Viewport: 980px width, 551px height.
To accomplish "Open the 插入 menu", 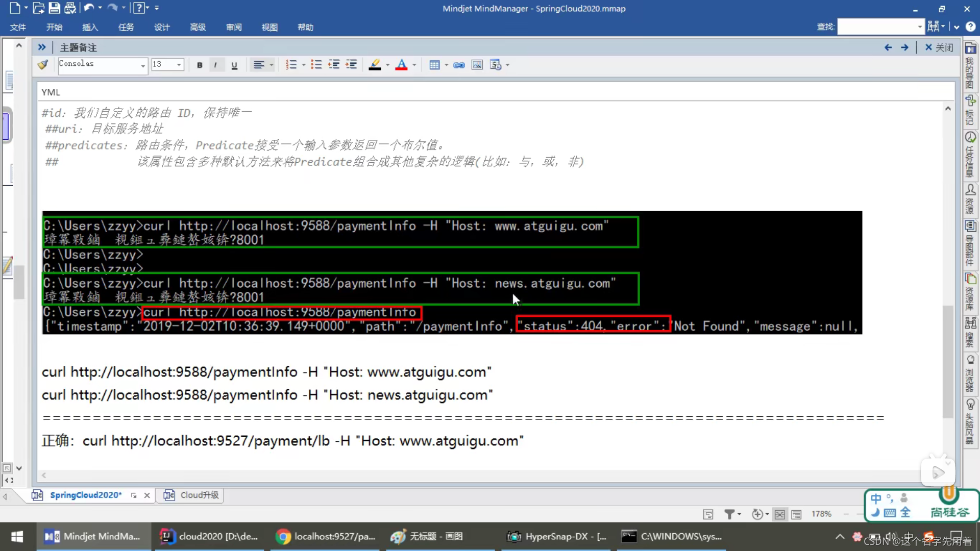I will click(x=90, y=27).
